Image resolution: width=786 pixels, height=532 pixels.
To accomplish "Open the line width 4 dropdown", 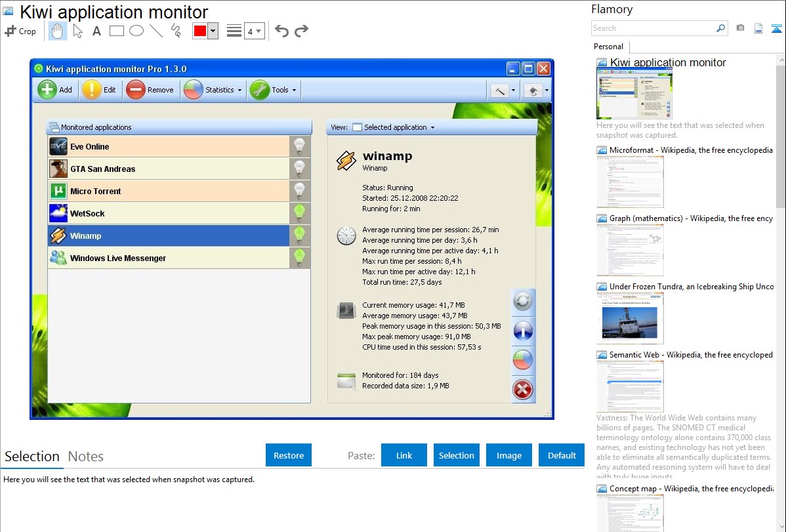I will tap(255, 31).
